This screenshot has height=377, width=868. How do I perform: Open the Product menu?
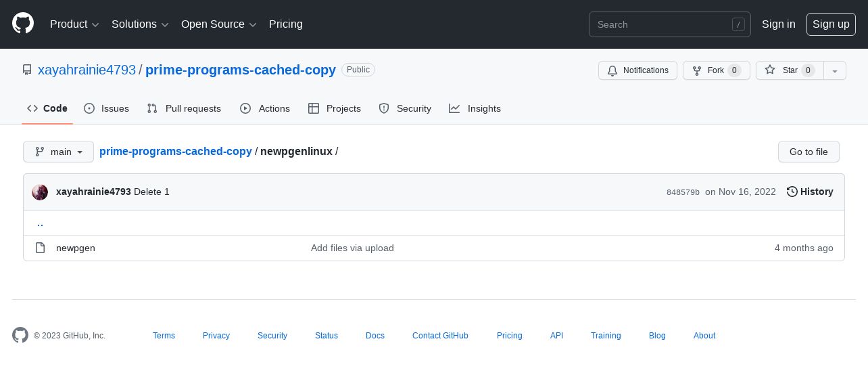coord(74,24)
